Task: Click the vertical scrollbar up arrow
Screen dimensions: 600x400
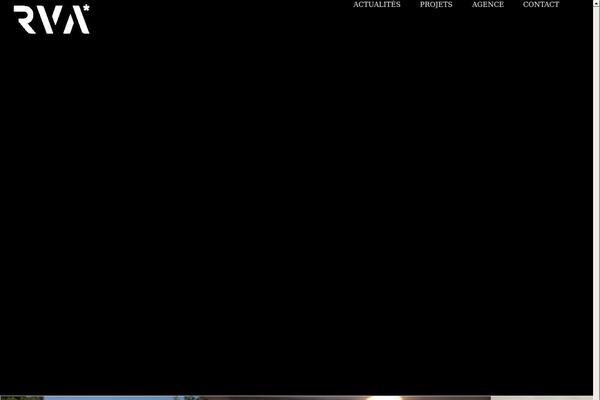Action: [597, 3]
